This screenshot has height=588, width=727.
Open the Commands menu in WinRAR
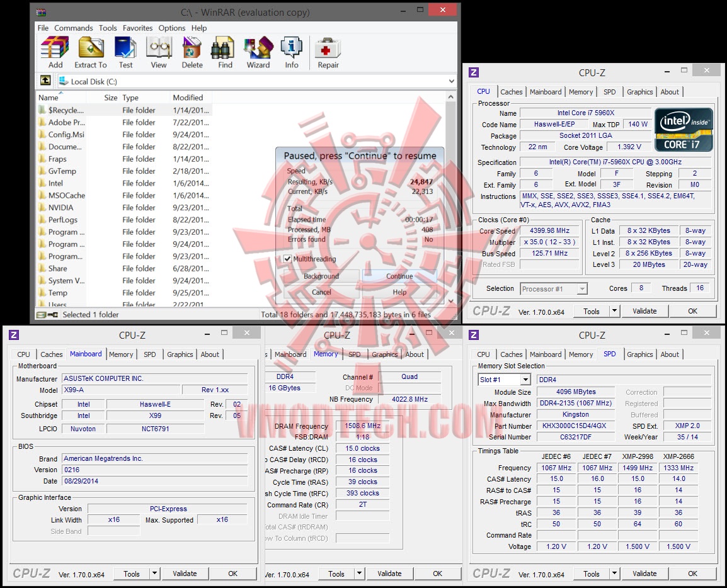74,28
